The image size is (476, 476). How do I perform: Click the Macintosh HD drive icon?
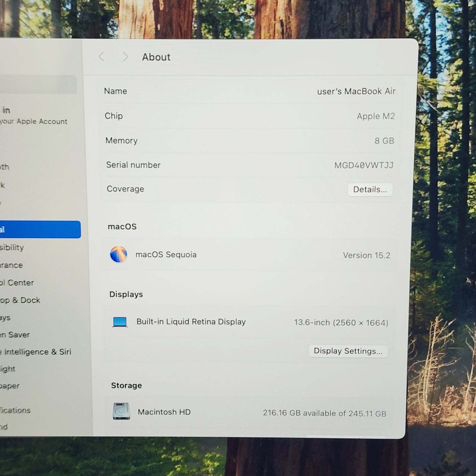click(x=122, y=411)
